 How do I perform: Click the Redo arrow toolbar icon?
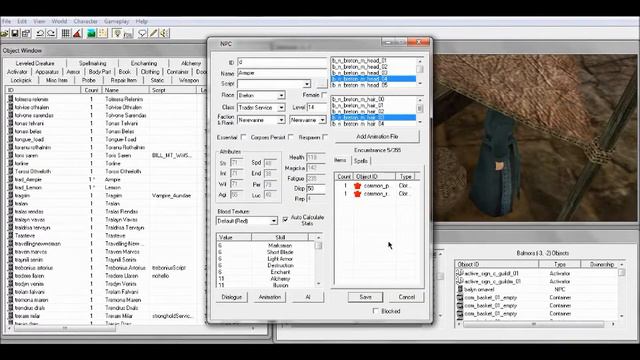pos(51,33)
